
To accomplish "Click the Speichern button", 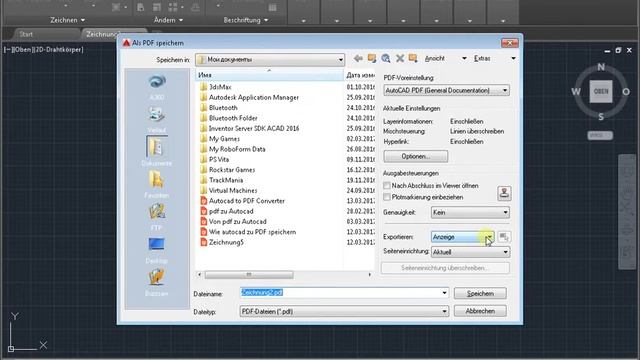I will [x=480, y=293].
